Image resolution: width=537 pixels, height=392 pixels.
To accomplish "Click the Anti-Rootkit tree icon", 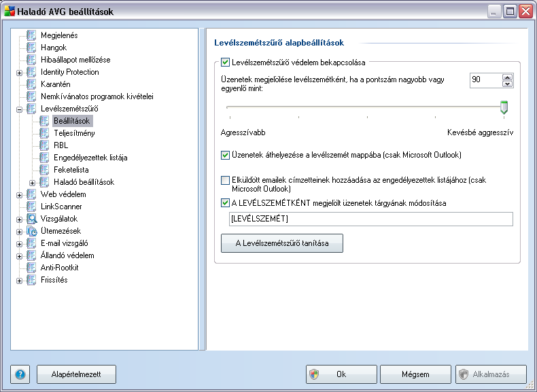I will (31, 268).
